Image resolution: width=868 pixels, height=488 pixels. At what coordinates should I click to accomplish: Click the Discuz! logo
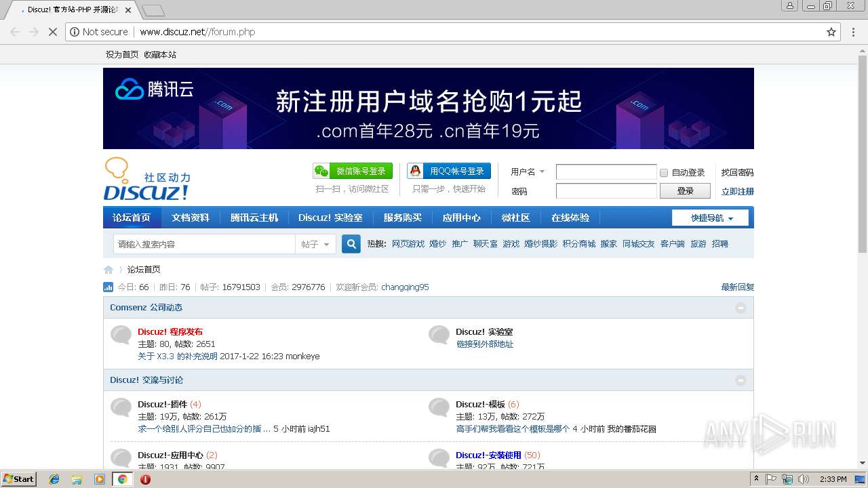(146, 179)
